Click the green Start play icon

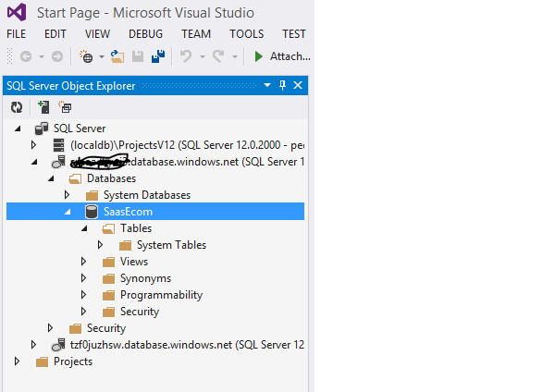coord(258,56)
